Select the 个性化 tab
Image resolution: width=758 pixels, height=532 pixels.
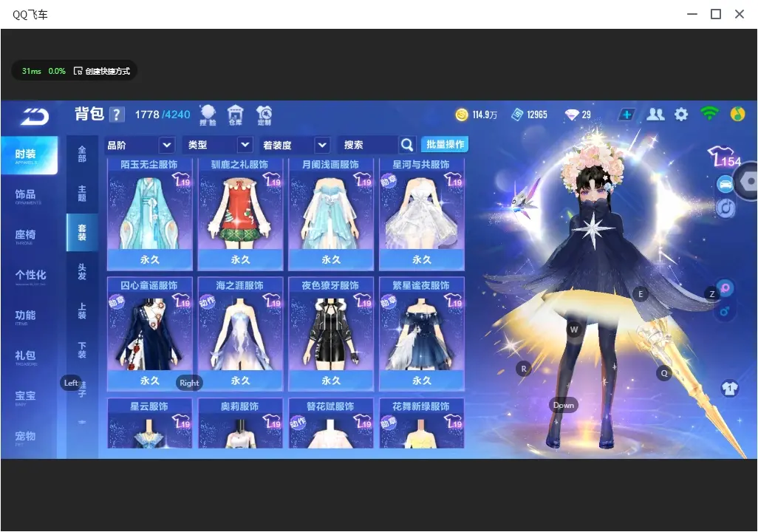[29, 276]
